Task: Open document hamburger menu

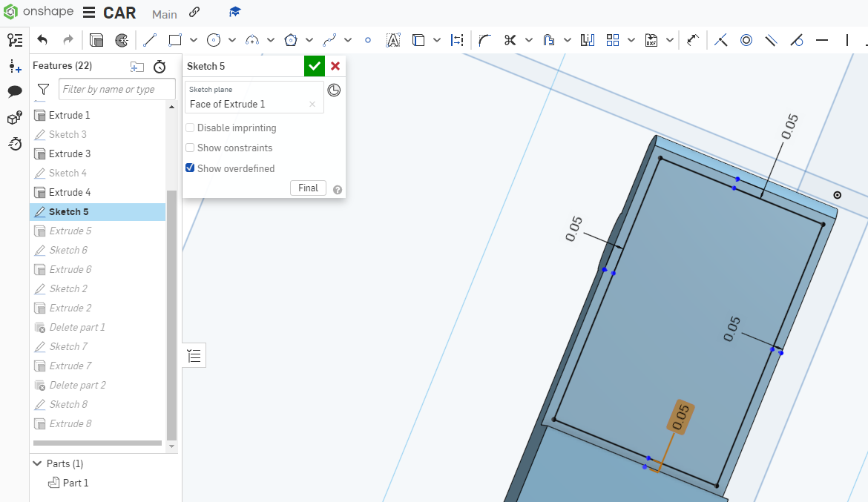Action: click(88, 12)
